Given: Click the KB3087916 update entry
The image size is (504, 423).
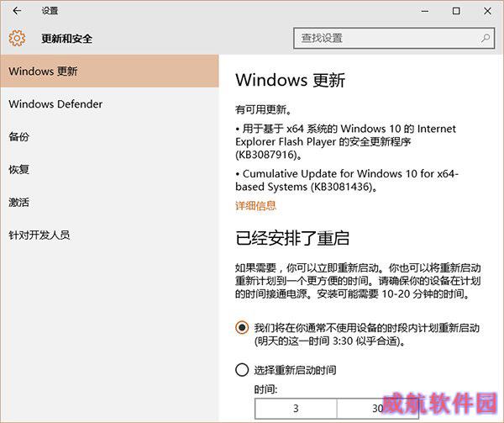Looking at the screenshot, I should click(345, 141).
